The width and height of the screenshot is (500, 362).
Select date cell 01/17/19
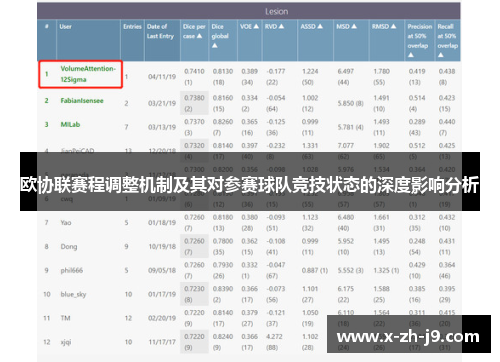pos(162,294)
